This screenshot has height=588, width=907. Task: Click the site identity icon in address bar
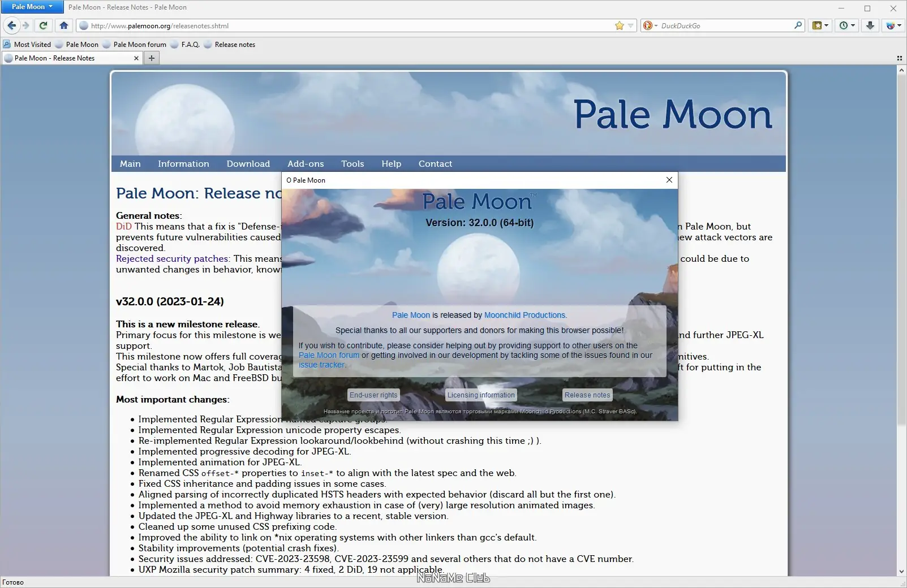click(84, 25)
